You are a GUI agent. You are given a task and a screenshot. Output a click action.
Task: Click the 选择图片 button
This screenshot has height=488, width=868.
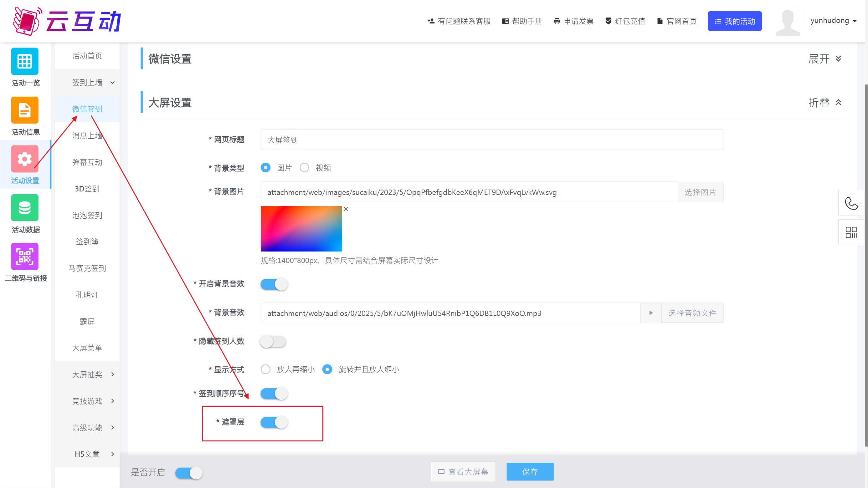(700, 192)
